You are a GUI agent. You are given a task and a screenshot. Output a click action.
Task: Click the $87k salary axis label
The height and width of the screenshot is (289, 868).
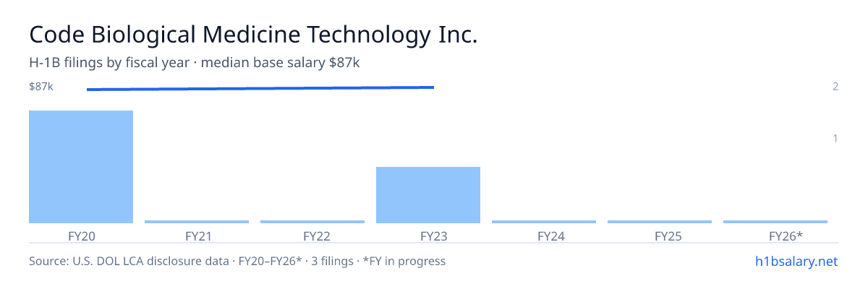point(41,87)
